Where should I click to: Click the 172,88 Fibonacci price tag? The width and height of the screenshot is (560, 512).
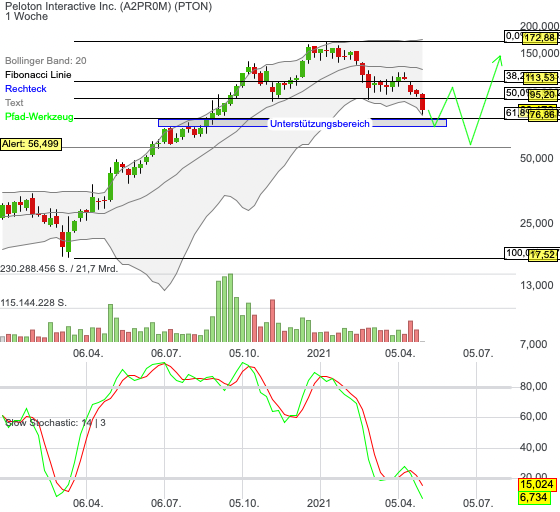[x=540, y=37]
